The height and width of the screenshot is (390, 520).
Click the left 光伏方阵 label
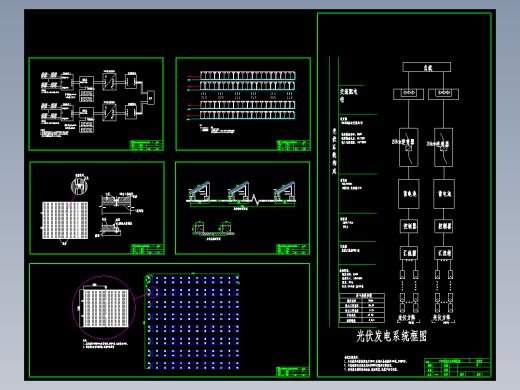[407, 318]
